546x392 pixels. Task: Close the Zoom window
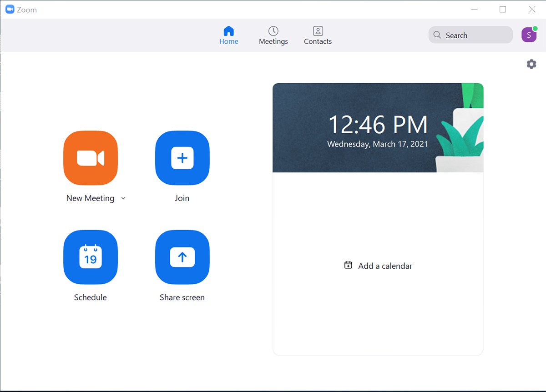click(531, 10)
